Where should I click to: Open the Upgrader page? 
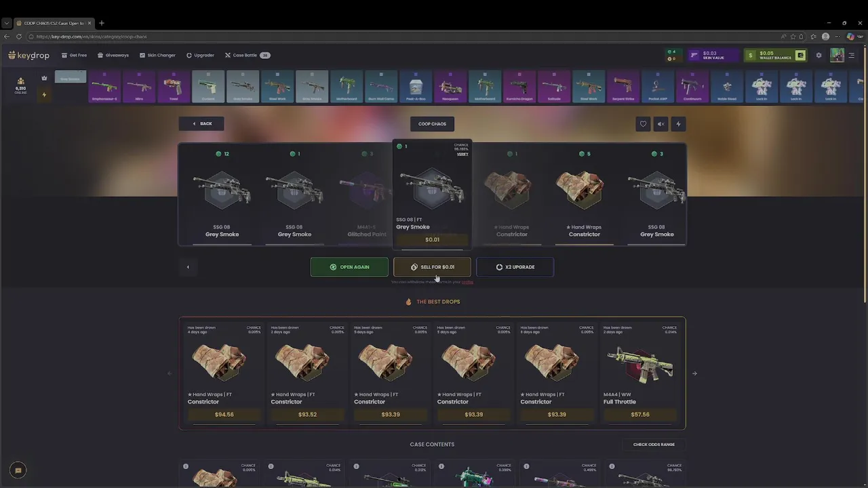(200, 55)
